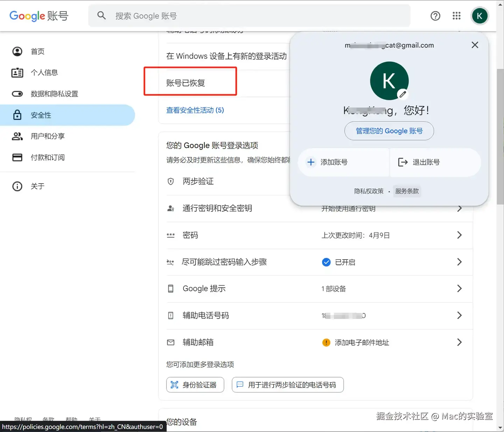Screen dimensions: 504x432
Task: Open the 辅助邮箱 row
Action: click(320, 342)
